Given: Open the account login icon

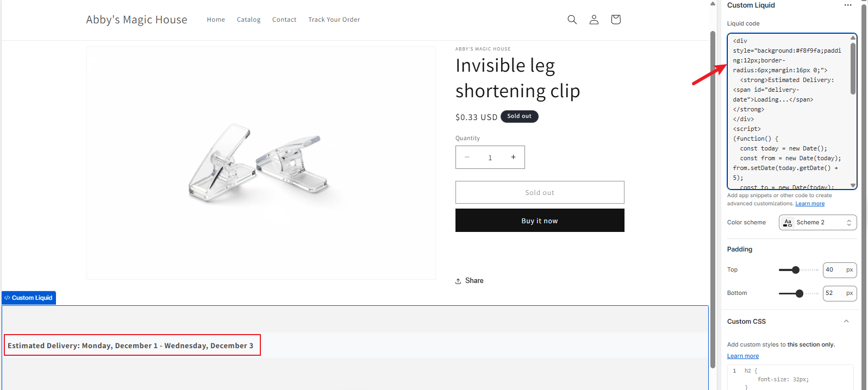Looking at the screenshot, I should [x=594, y=20].
